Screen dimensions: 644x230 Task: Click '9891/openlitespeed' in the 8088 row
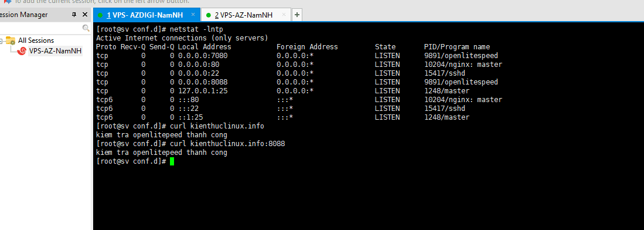[x=461, y=82]
